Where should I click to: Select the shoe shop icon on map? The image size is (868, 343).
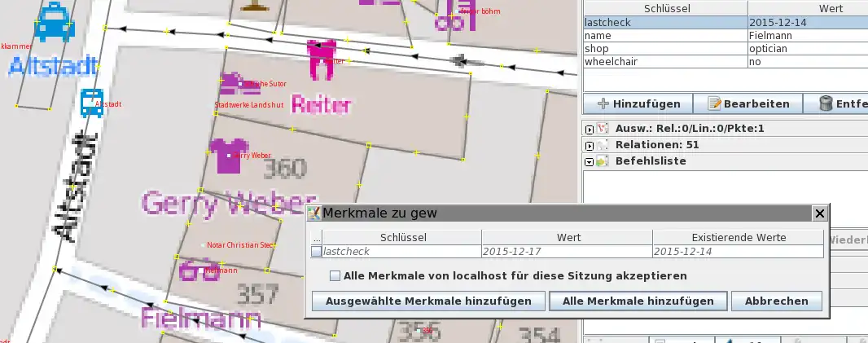pos(232,82)
